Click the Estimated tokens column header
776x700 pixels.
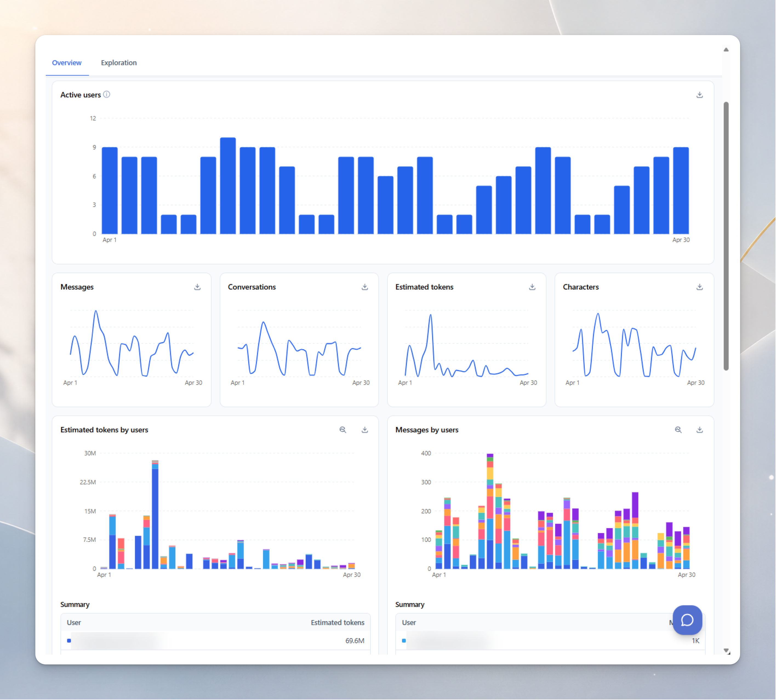click(337, 622)
